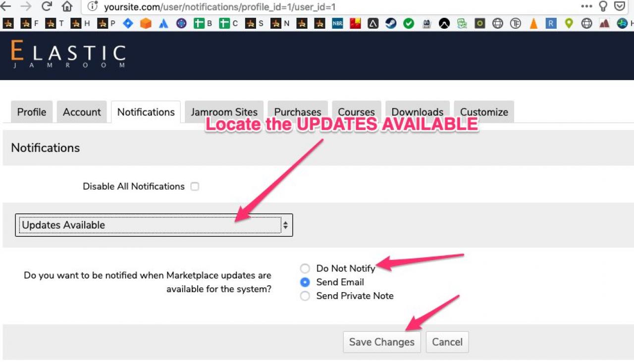Open the NBR bookmark
The width and height of the screenshot is (634, 364).
[x=338, y=23]
